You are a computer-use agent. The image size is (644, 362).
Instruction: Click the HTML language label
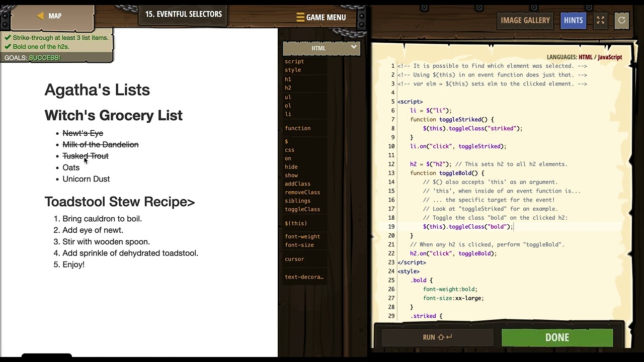tap(585, 57)
